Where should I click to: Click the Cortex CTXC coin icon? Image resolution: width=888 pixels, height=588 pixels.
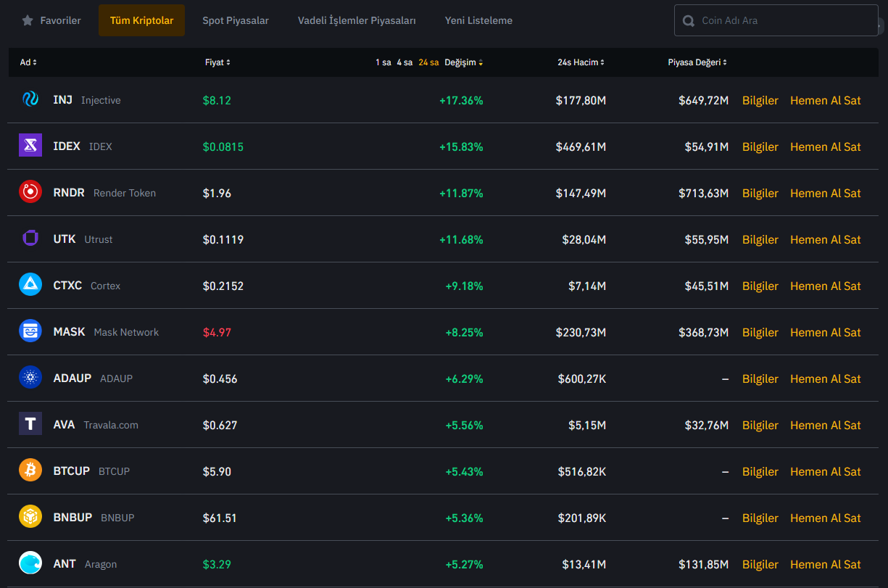pos(30,286)
